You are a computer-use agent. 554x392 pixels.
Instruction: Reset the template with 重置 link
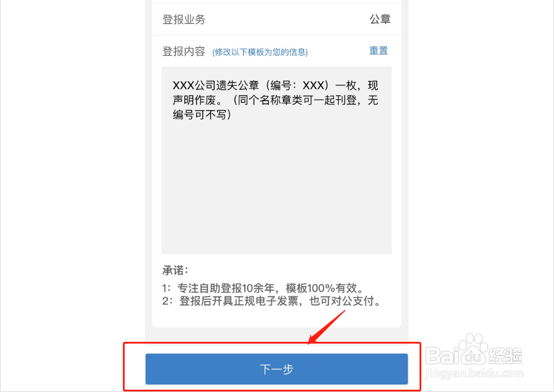pyautogui.click(x=379, y=51)
